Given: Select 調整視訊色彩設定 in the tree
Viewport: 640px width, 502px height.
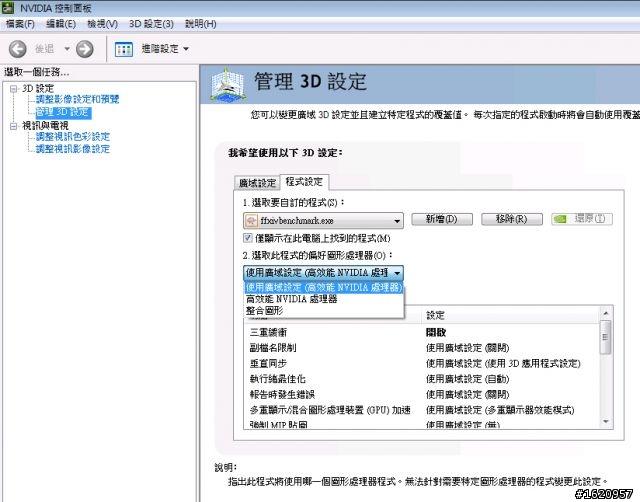Looking at the screenshot, I should tap(73, 136).
